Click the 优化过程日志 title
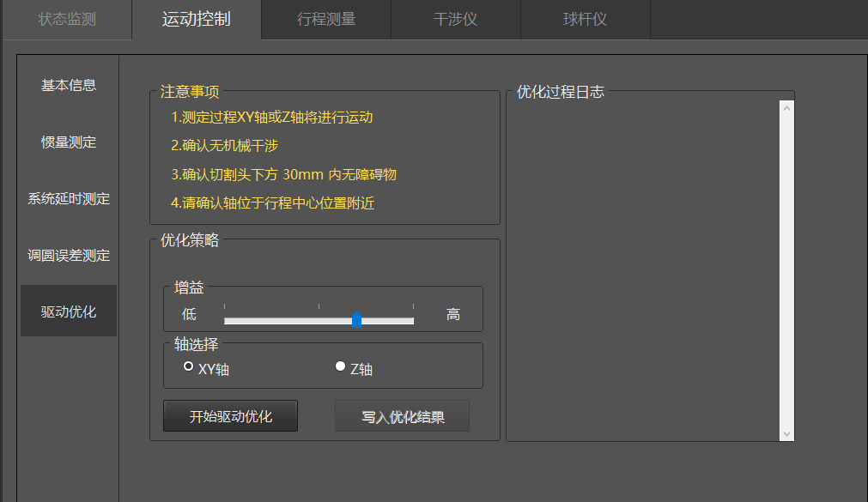 click(561, 92)
